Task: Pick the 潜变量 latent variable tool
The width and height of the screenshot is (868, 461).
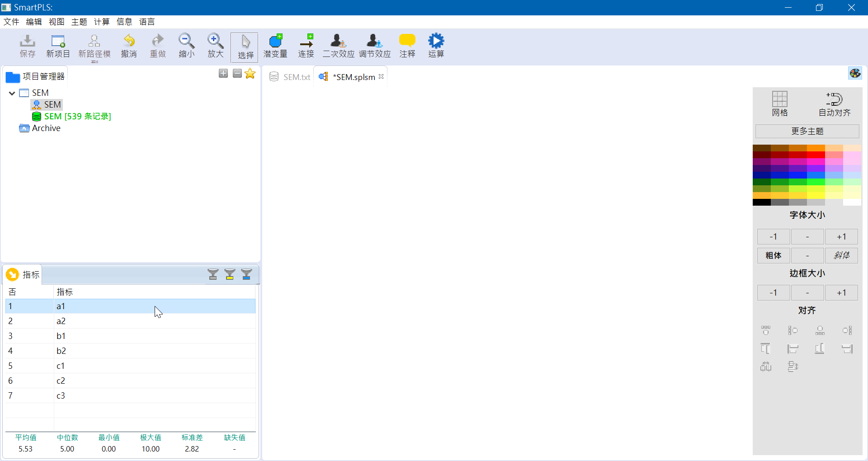Action: pyautogui.click(x=275, y=46)
